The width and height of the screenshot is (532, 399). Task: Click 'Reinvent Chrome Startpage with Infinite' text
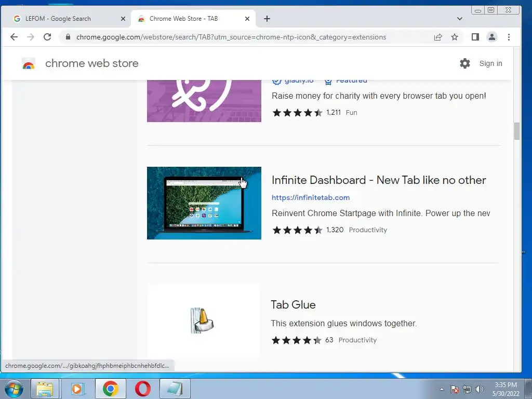(381, 214)
